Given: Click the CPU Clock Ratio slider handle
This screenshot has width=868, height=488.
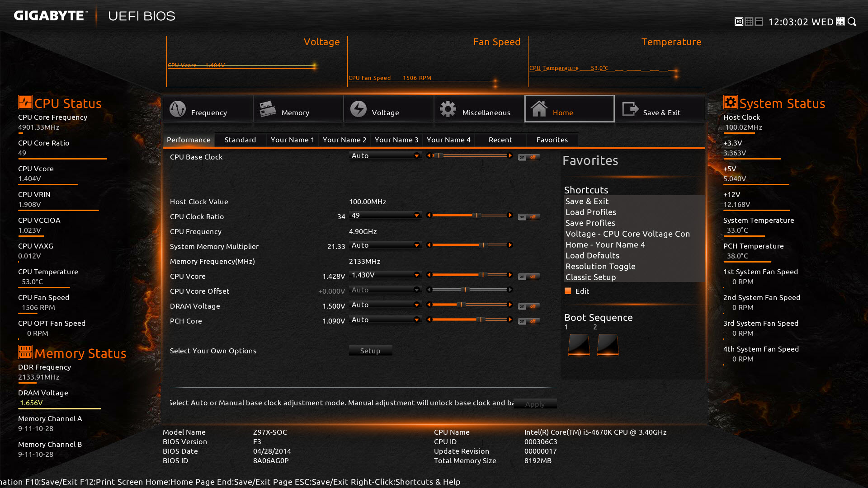Looking at the screenshot, I should coord(476,215).
